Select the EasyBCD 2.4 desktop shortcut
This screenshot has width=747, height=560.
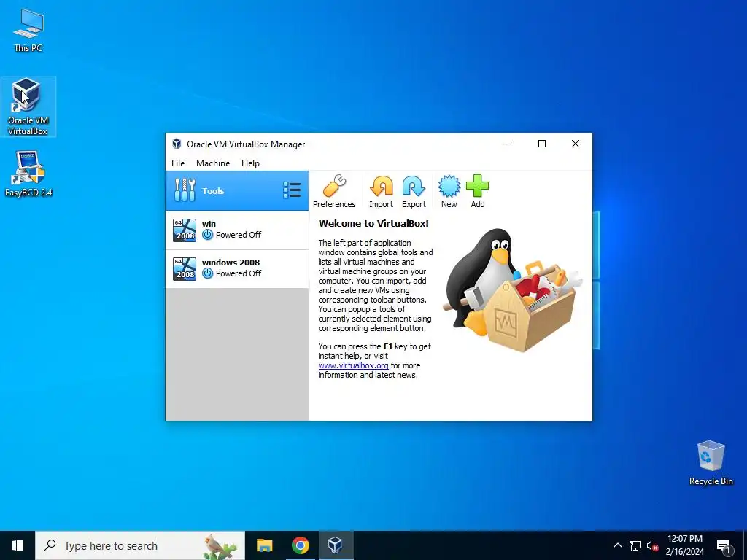pos(28,174)
